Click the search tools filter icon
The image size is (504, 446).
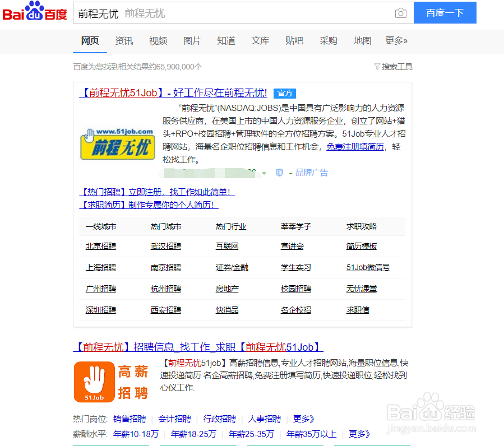click(377, 67)
